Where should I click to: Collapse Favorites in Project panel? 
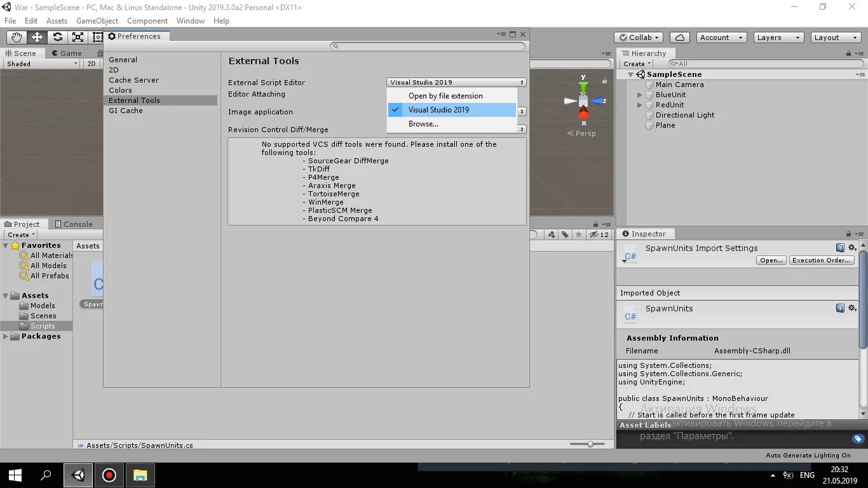[x=6, y=245]
